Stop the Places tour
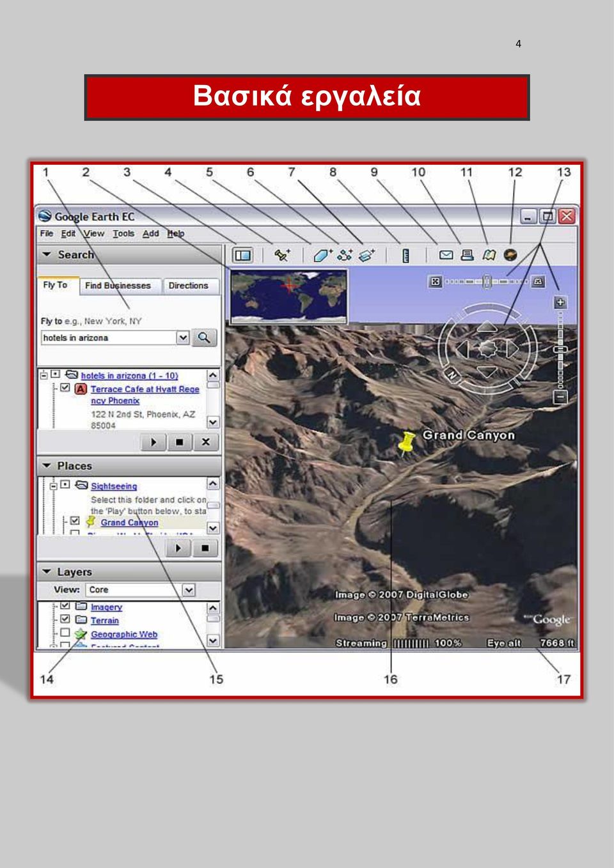The image size is (614, 868). pos(205,548)
